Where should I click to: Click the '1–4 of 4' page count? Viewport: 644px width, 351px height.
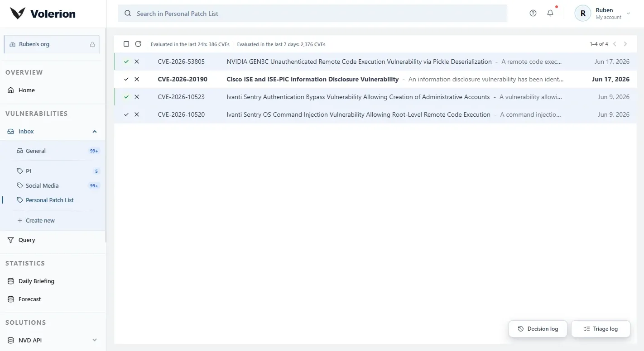[599, 44]
